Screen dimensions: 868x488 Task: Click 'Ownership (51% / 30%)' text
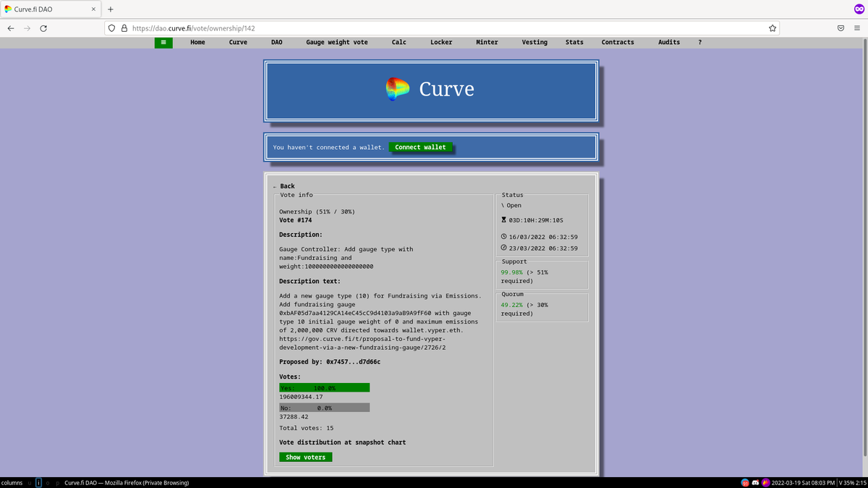[x=317, y=211]
